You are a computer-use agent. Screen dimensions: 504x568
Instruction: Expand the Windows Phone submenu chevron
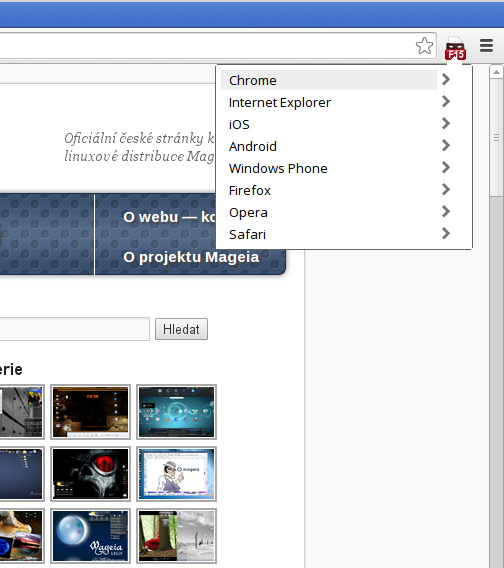click(x=446, y=167)
